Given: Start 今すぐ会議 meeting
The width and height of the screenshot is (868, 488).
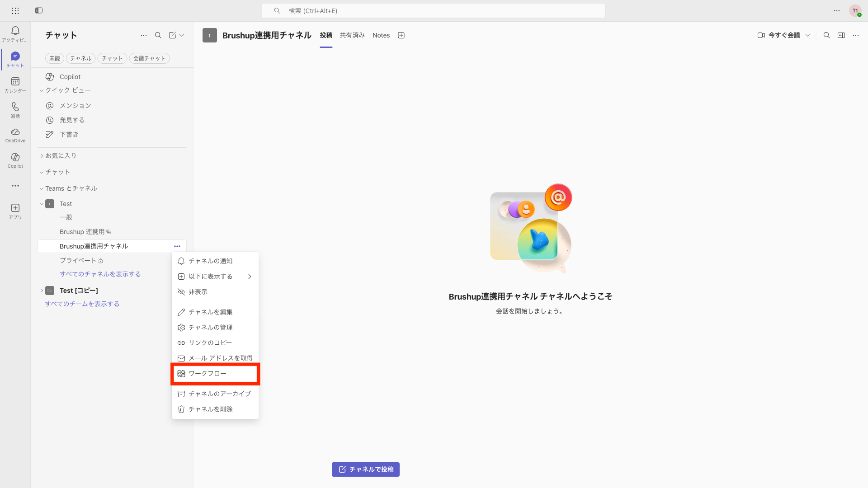Looking at the screenshot, I should (x=779, y=35).
